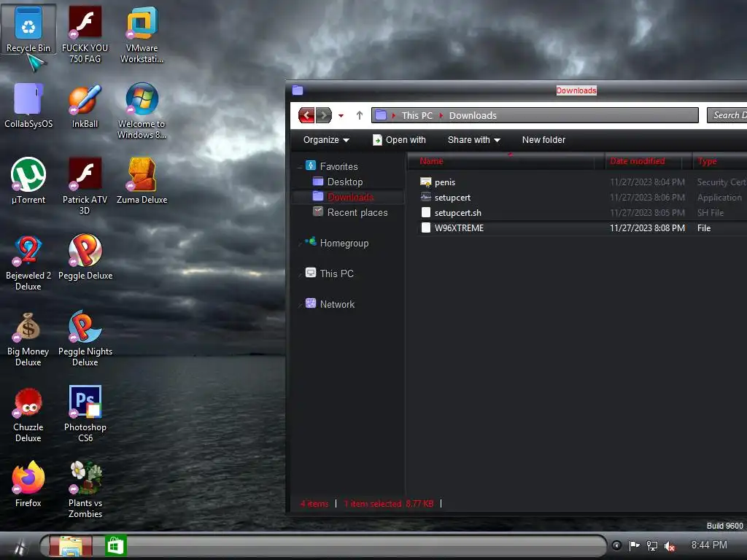Image resolution: width=747 pixels, height=560 pixels.
Task: Select Homegroup in navigation pane
Action: (344, 243)
